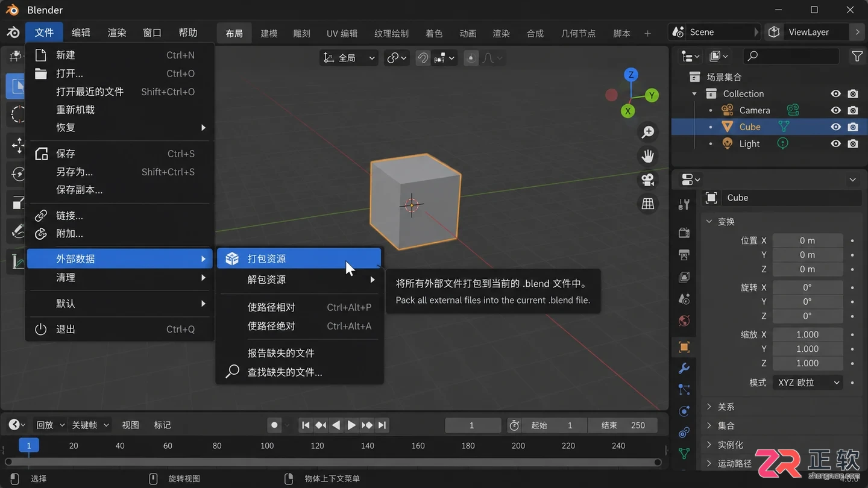This screenshot has width=868, height=488.
Task: Toggle render camera icon for Collection
Action: (x=853, y=93)
